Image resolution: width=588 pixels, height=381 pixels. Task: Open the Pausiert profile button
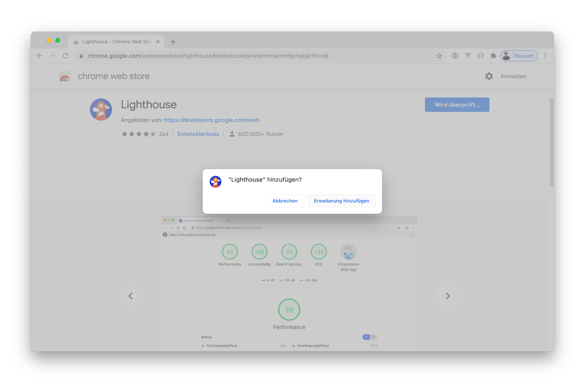(519, 56)
